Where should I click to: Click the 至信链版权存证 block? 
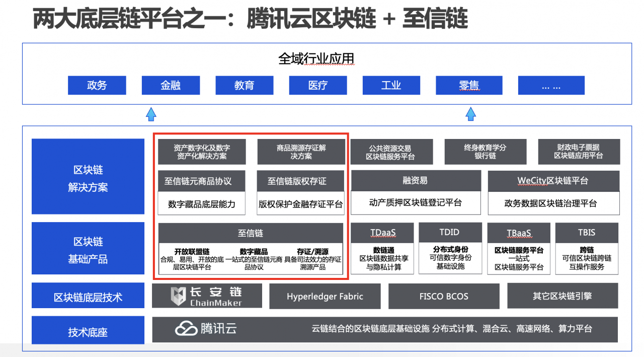[300, 181]
